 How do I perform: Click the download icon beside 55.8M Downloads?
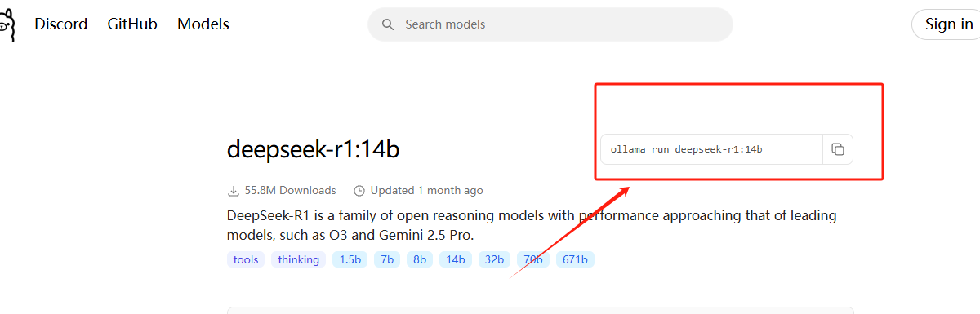pos(234,191)
